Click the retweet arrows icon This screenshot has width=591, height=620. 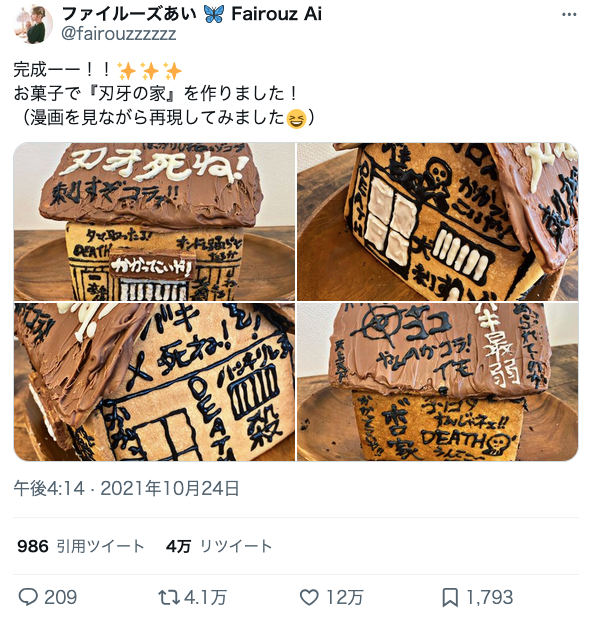169,597
